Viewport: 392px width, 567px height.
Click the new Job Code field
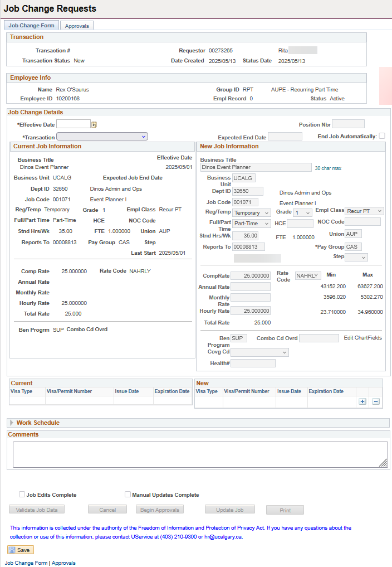[246, 202]
